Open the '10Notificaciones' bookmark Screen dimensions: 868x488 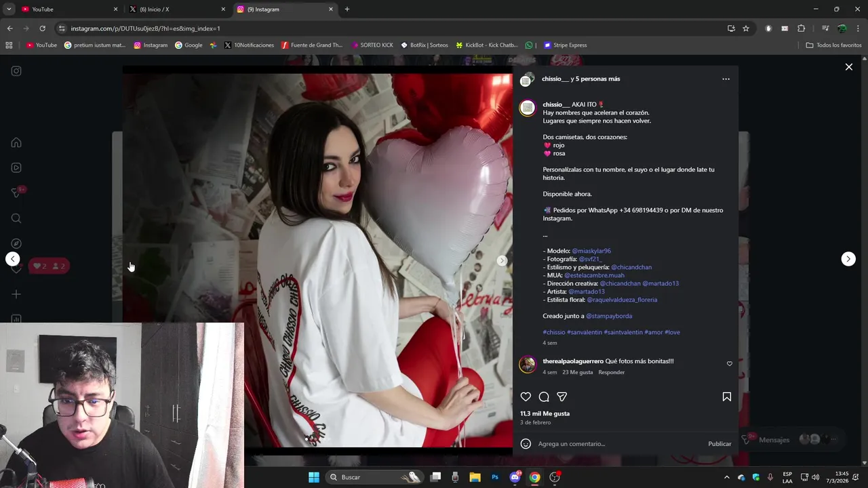(249, 45)
